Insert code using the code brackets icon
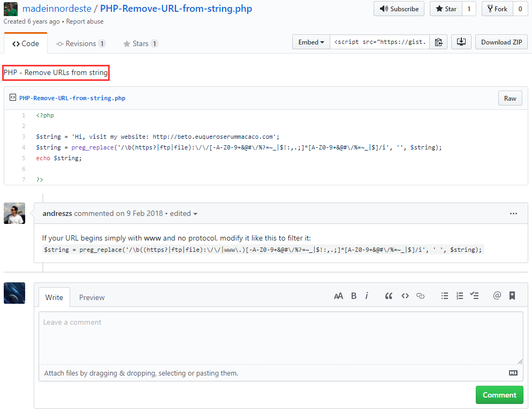Screen dimensions: 532x412 pos(405,296)
